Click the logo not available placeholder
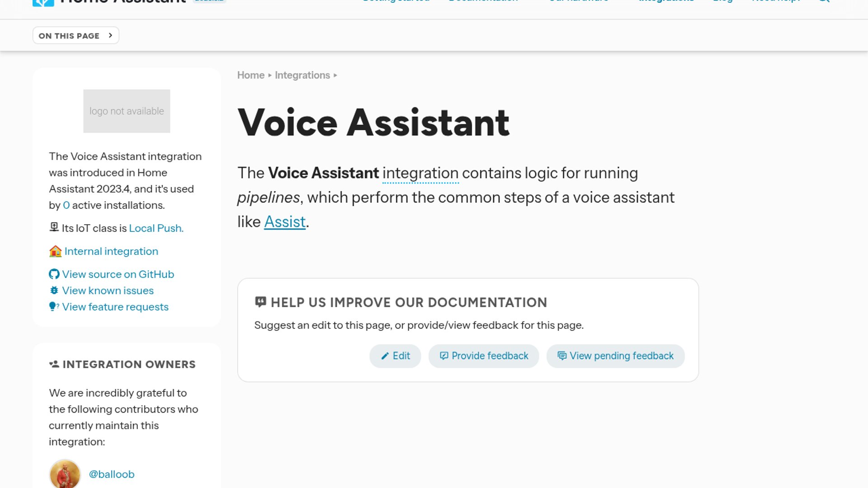Viewport: 868px width, 488px height. (127, 111)
